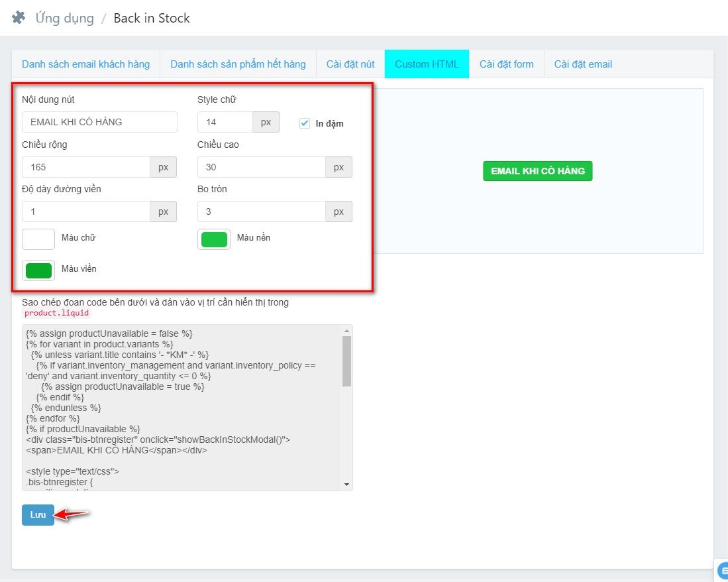Pick the Màu chữ text color swatch
The width and height of the screenshot is (728, 582).
coord(38,239)
